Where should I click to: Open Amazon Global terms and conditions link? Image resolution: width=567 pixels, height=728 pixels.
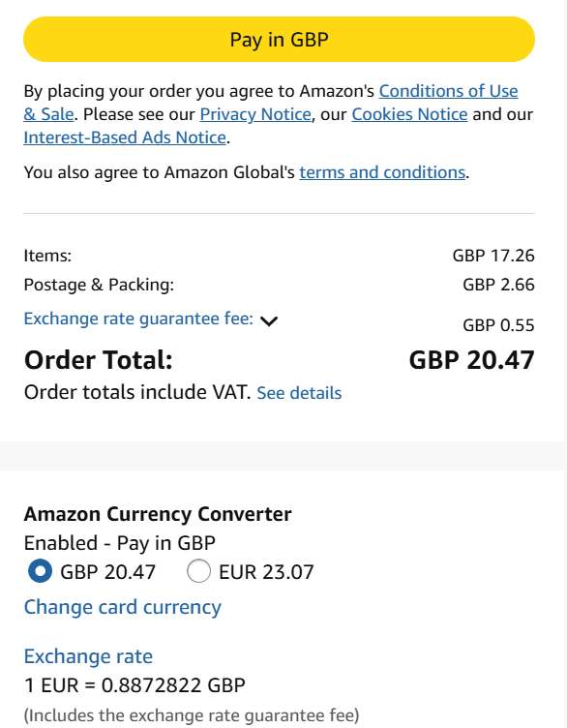click(382, 172)
